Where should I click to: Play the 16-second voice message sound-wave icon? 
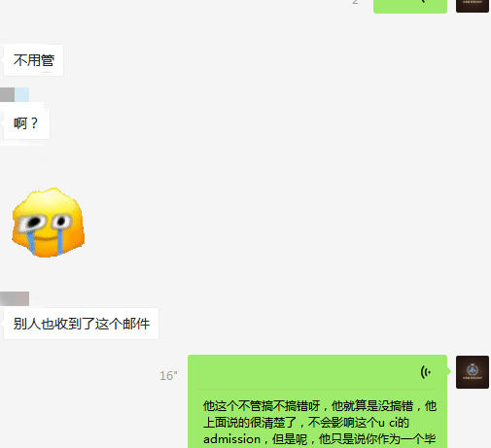[x=426, y=372]
